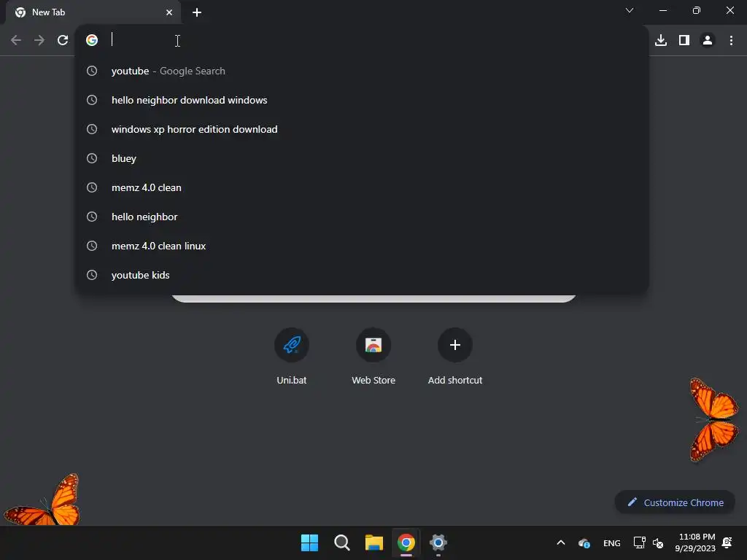Viewport: 747px width, 560px height.
Task: Open the Downloads icon in the toolbar
Action: tap(661, 40)
